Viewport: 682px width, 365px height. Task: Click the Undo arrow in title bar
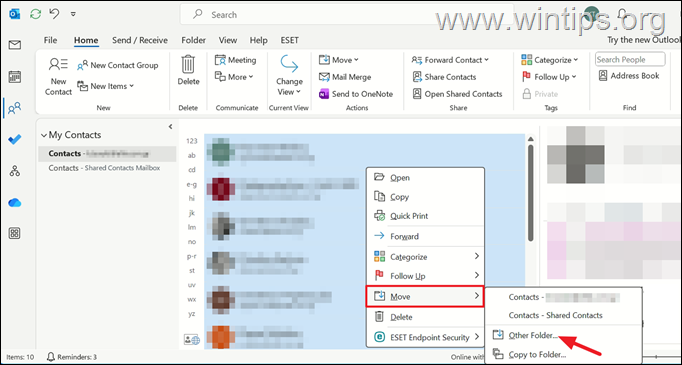click(54, 14)
